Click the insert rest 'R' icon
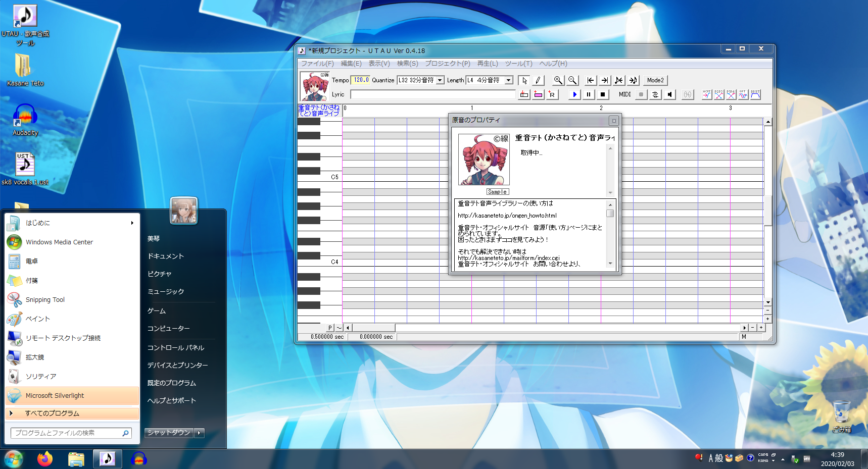 (552, 94)
